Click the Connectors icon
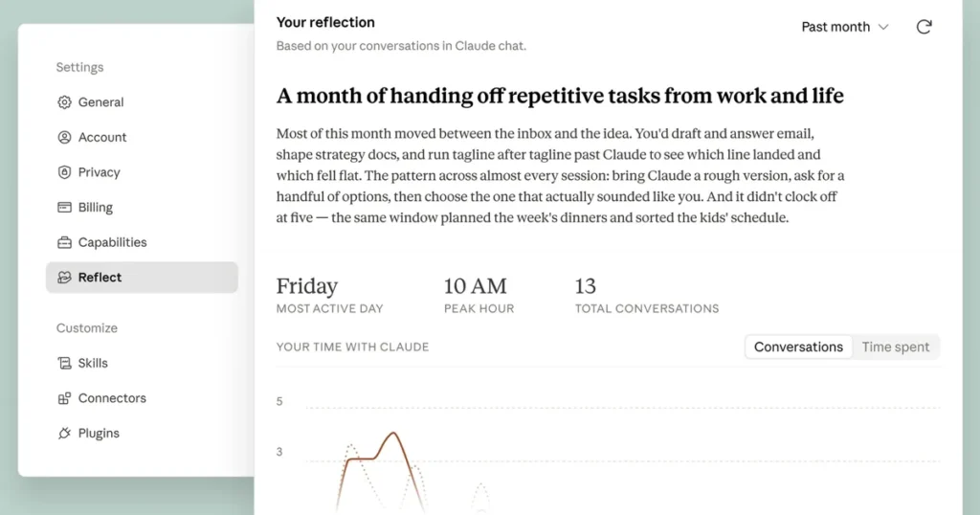 (x=64, y=398)
